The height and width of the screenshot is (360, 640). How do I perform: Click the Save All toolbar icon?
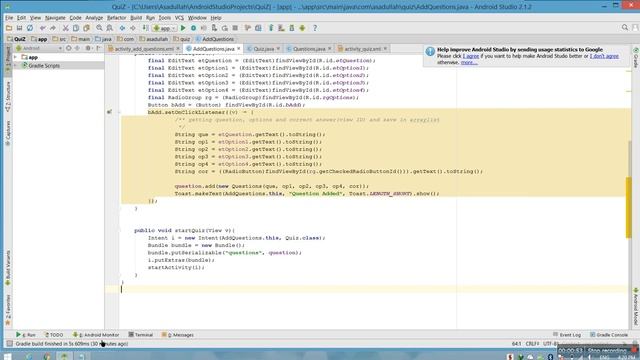point(19,28)
